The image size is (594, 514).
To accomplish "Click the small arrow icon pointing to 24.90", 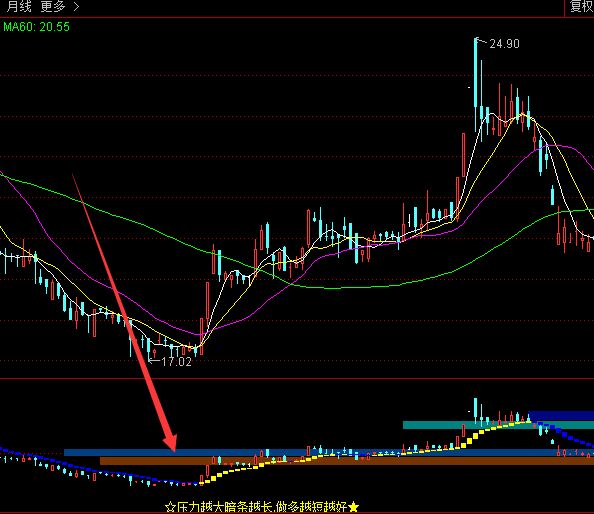I will pos(481,40).
